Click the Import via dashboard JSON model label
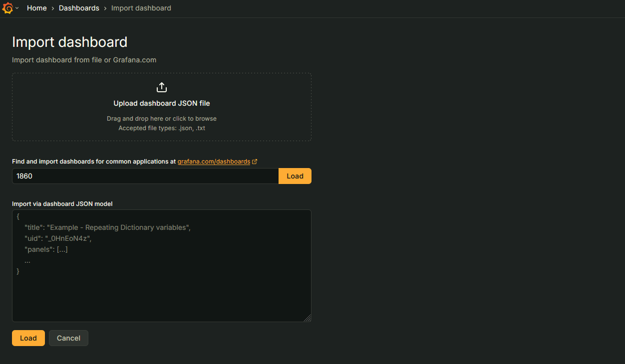Image resolution: width=625 pixels, height=364 pixels. (x=62, y=203)
